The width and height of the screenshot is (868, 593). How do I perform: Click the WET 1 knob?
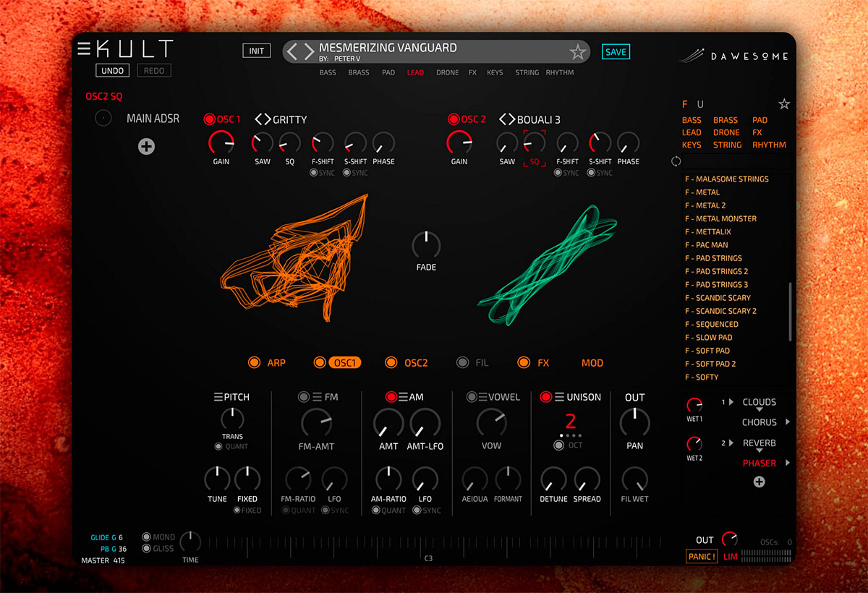point(694,405)
